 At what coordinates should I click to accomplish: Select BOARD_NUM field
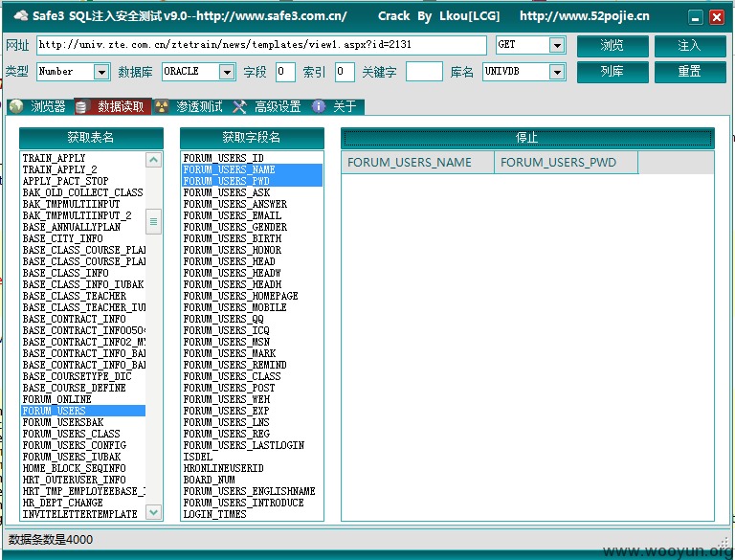coord(252,480)
